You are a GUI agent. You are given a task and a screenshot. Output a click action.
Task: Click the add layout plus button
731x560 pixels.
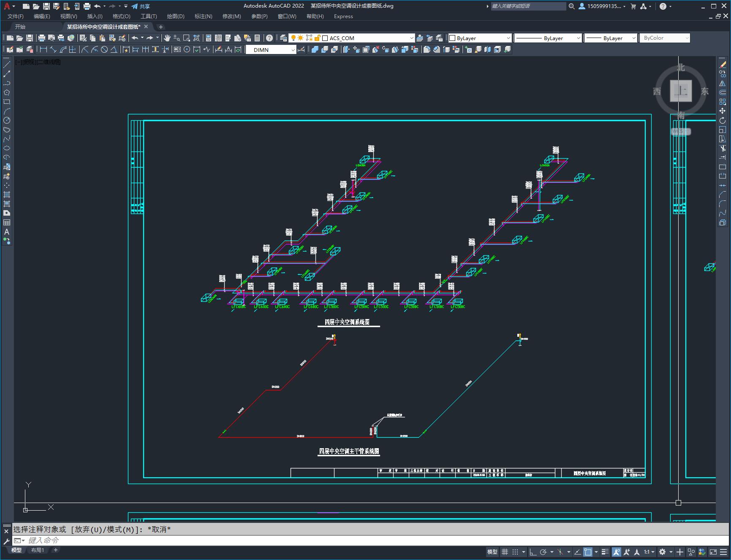[x=55, y=550]
